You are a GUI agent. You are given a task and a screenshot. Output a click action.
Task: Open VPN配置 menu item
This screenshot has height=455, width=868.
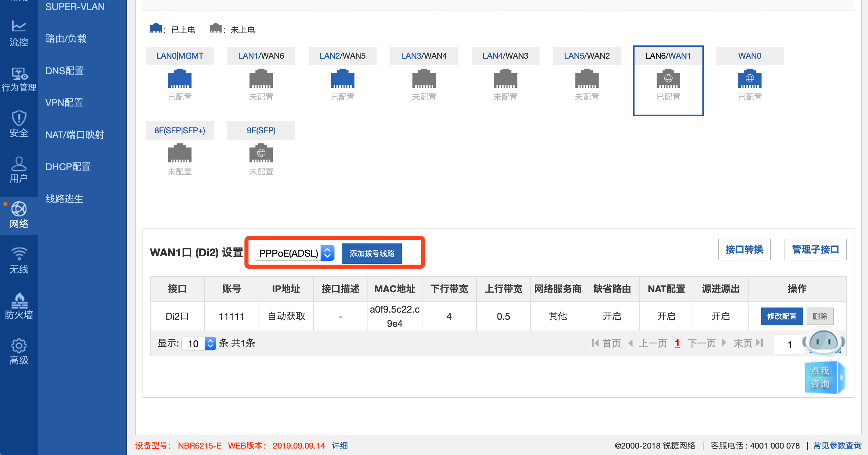pyautogui.click(x=64, y=102)
